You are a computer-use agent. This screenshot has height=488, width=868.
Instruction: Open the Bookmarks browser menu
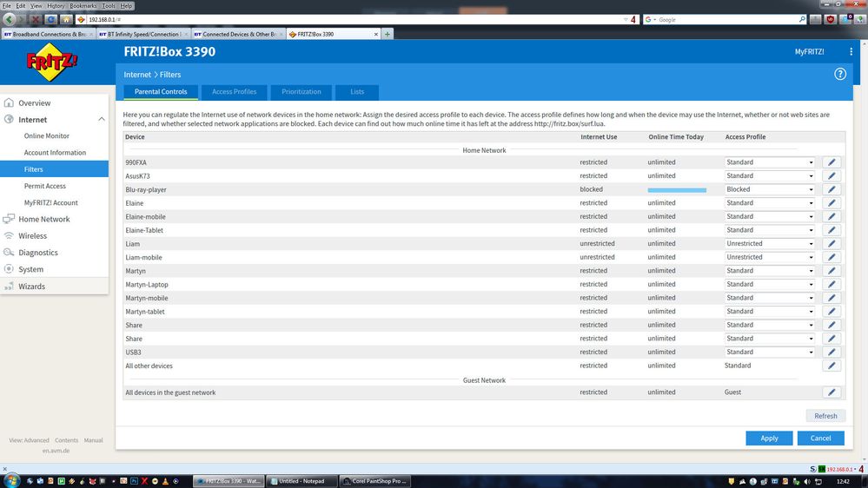tap(83, 5)
